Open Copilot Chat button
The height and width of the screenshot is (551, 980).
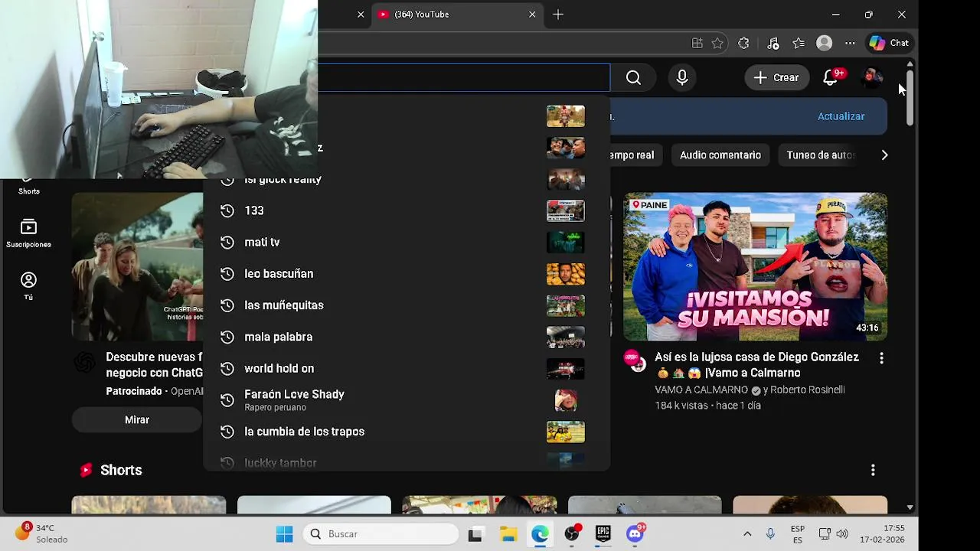[889, 43]
